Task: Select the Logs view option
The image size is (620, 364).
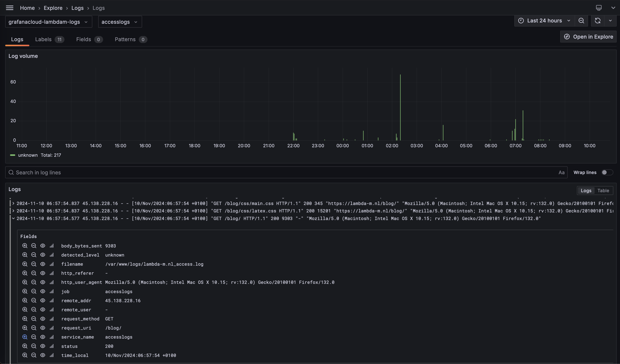Action: 586,191
